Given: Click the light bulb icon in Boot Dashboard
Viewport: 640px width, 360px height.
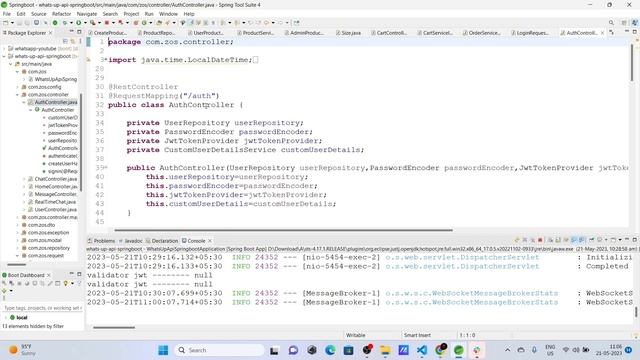Looking at the screenshot, I should click(x=65, y=283).
